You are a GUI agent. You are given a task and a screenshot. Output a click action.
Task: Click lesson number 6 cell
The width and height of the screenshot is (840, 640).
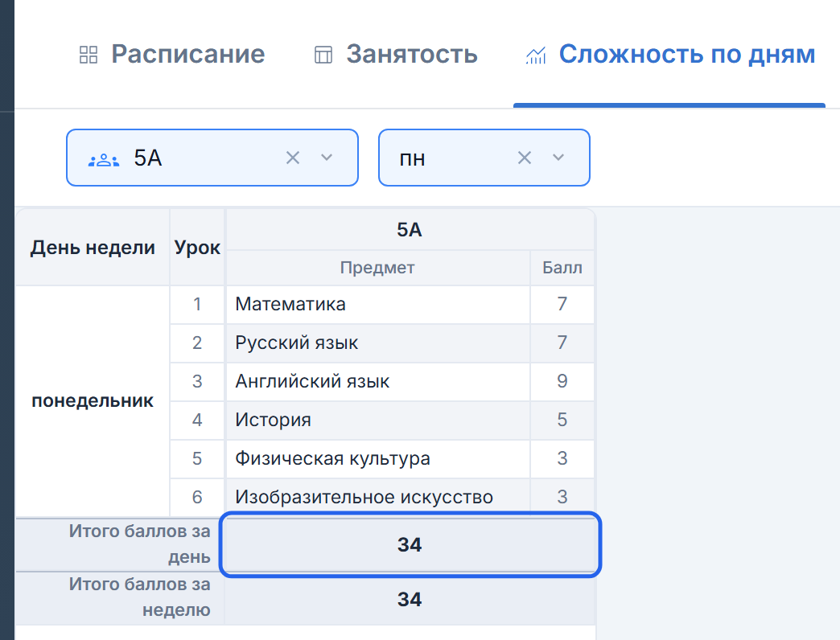pos(197,497)
